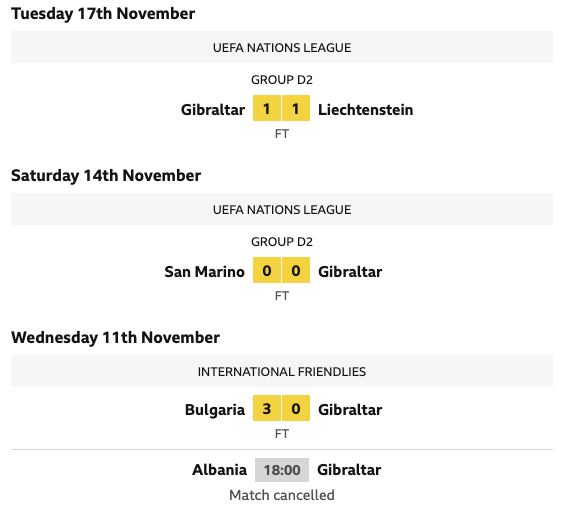
Task: Click the Wednesday 11th November heading
Action: pos(115,338)
